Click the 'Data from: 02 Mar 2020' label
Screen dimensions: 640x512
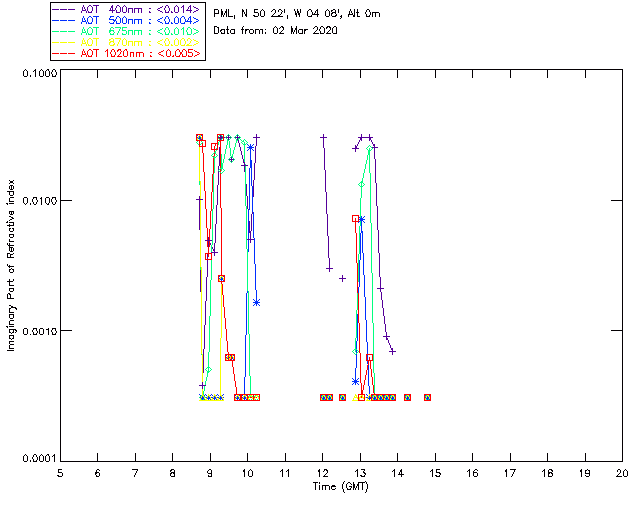(x=276, y=31)
